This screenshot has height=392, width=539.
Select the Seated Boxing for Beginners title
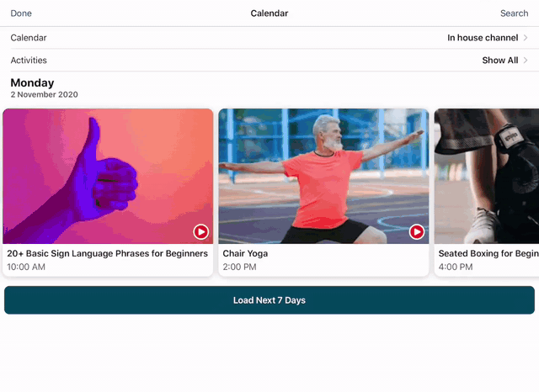[488, 253]
